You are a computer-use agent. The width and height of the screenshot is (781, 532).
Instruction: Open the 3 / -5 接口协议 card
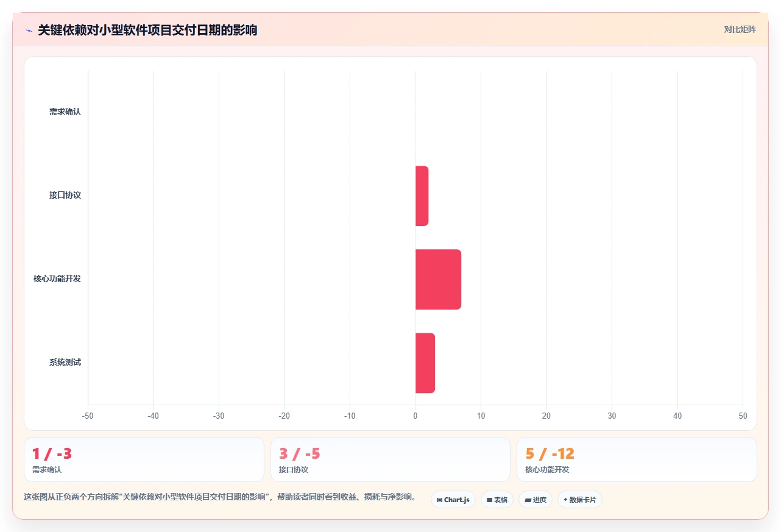390,459
